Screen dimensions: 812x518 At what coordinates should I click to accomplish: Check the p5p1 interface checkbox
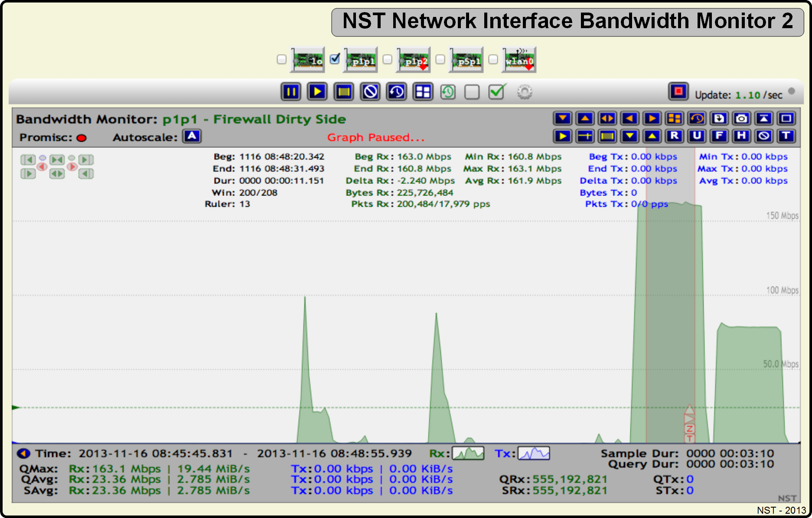pos(440,59)
